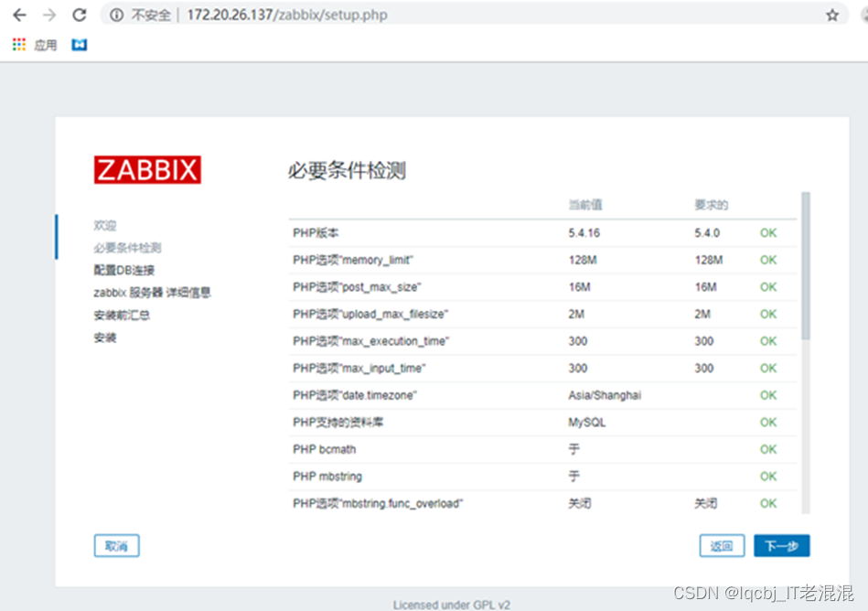Click the PHP mbstring row label
This screenshot has width=868, height=611.
pyautogui.click(x=327, y=477)
